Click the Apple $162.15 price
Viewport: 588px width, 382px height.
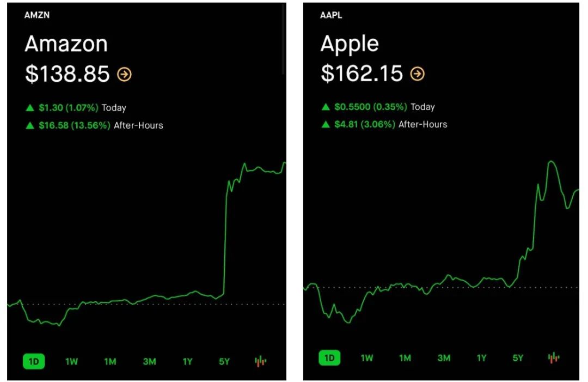coord(362,74)
